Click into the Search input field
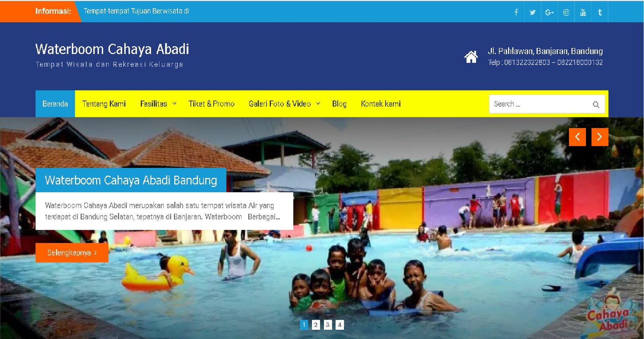This screenshot has width=644, height=339. tap(539, 104)
